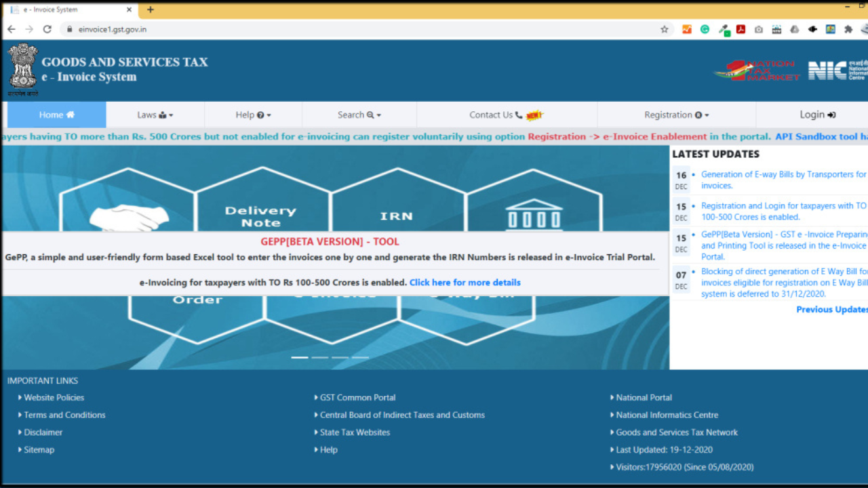Reload the e-Invoice page
The image size is (868, 488).
(x=47, y=29)
